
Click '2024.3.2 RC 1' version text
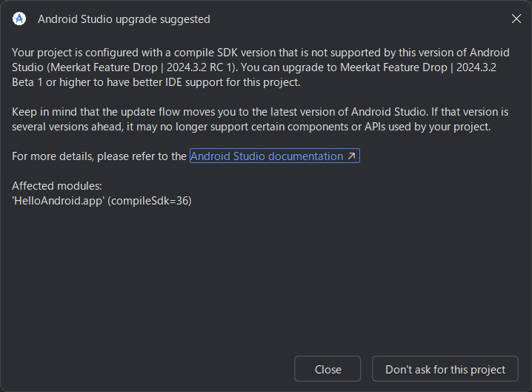coord(199,67)
